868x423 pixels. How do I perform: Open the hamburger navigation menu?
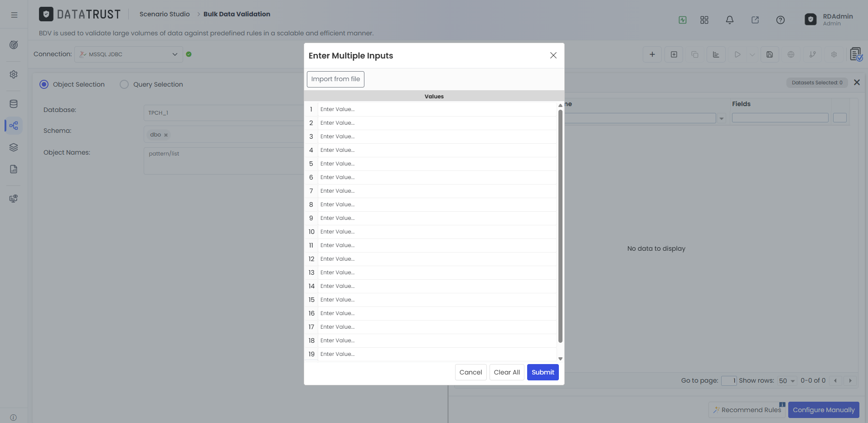coord(14,15)
